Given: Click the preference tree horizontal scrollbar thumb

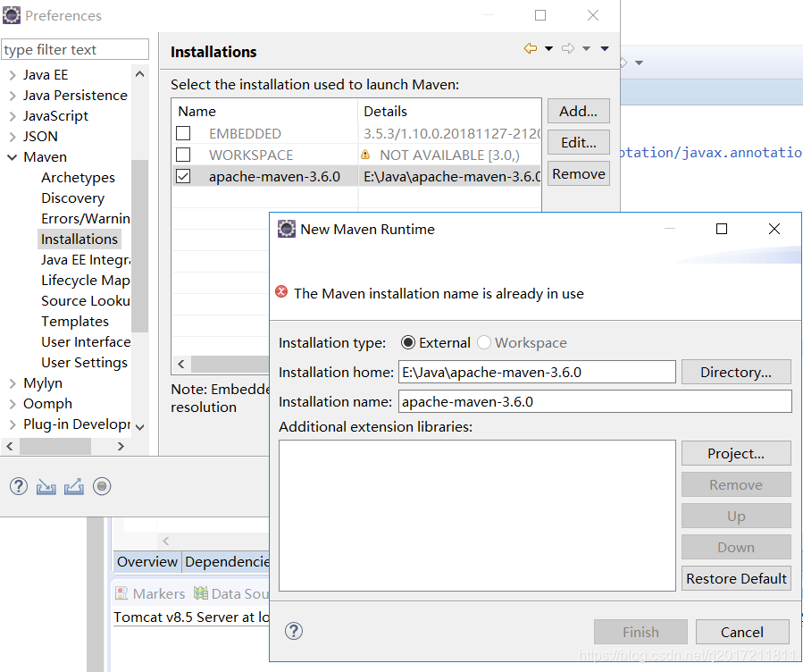Looking at the screenshot, I should pyautogui.click(x=55, y=446).
